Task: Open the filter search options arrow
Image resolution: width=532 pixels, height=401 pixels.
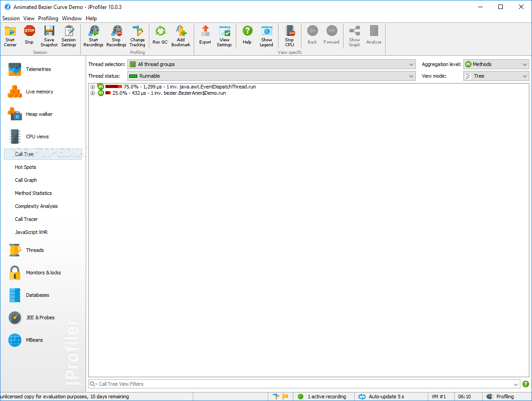Action: click(x=93, y=384)
